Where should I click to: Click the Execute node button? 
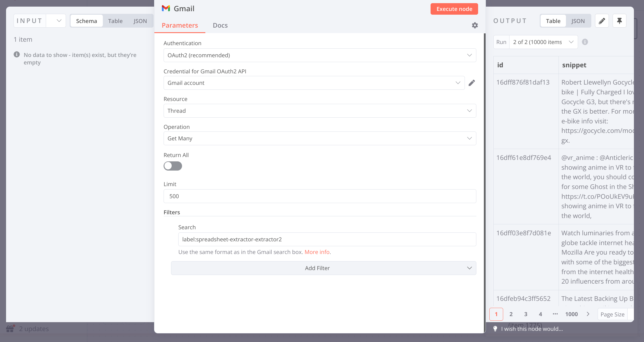coord(454,9)
